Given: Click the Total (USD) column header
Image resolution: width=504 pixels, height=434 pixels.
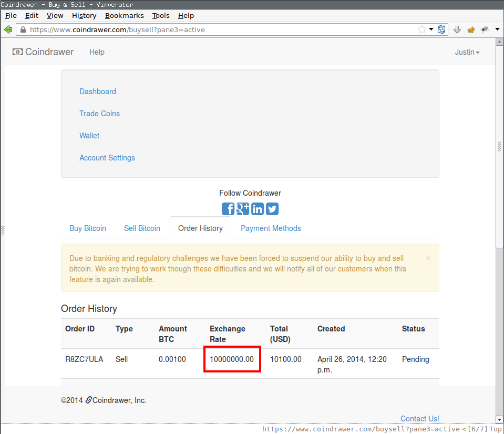Looking at the screenshot, I should [x=280, y=334].
